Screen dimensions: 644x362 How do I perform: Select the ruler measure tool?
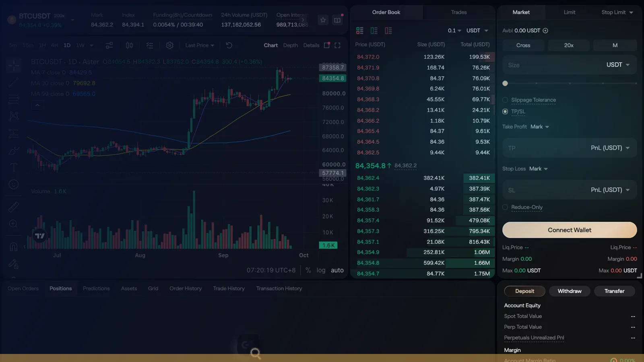point(14,207)
